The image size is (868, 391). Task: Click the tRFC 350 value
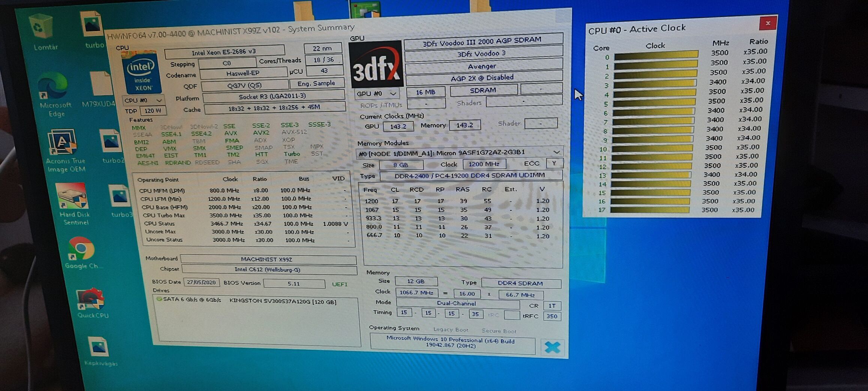[x=552, y=316]
